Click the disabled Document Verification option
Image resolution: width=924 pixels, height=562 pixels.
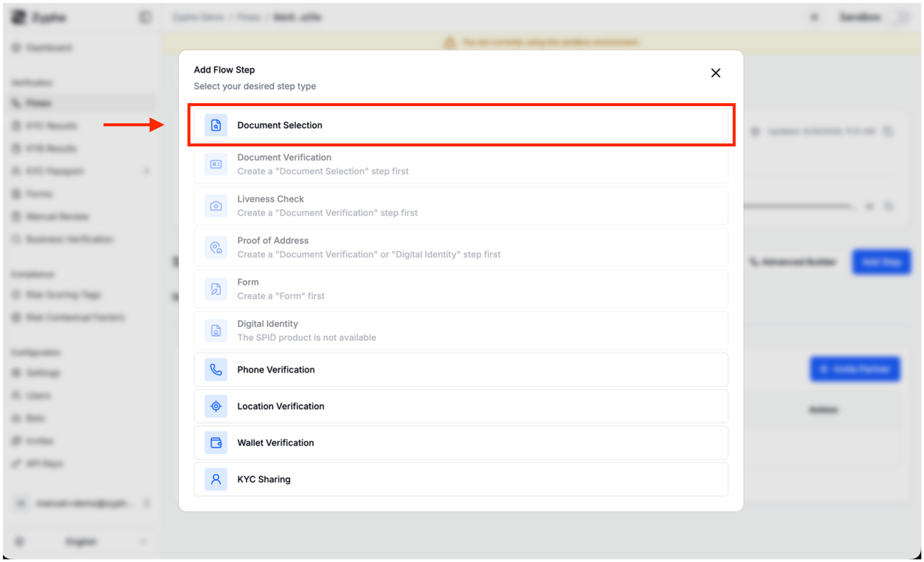[461, 164]
